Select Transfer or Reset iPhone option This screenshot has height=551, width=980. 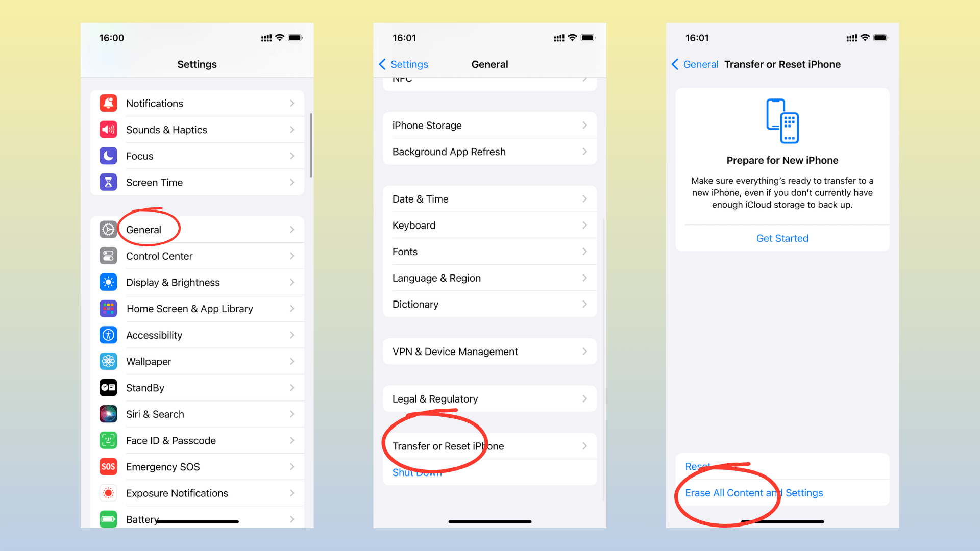point(447,446)
